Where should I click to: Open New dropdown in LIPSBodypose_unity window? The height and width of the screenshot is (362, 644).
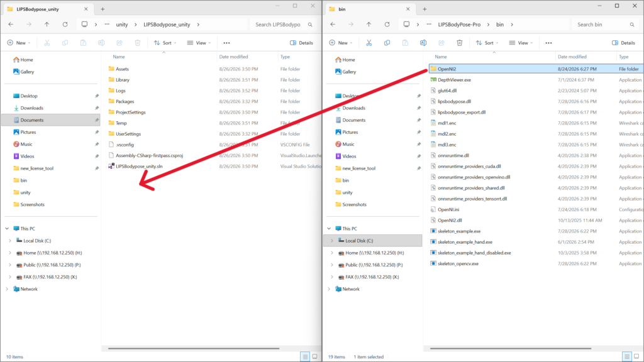(18, 43)
